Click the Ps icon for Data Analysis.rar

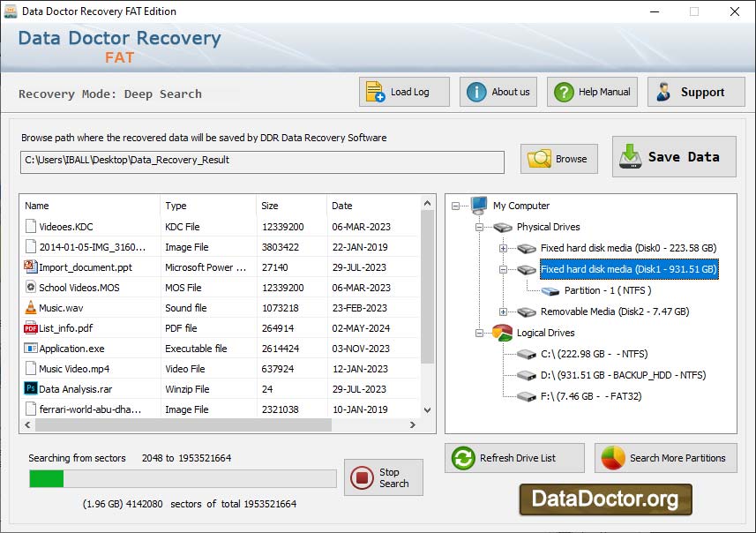[x=29, y=388]
